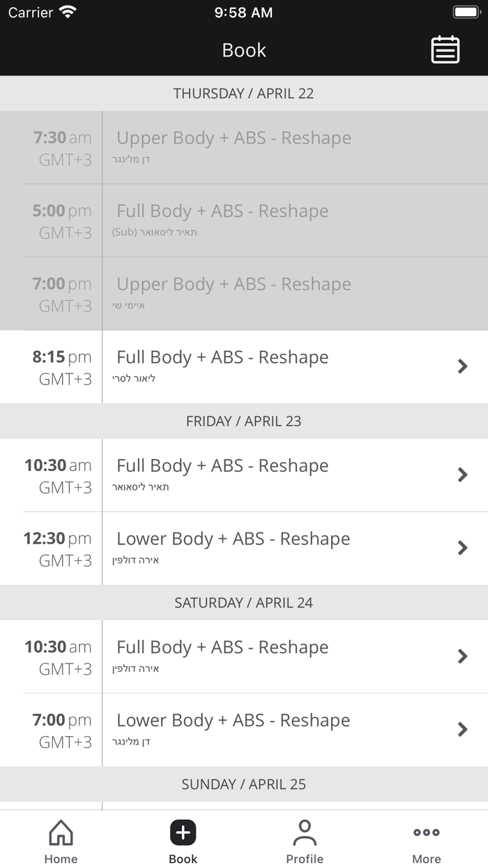
Task: Tap the battery status icon
Action: [x=466, y=12]
